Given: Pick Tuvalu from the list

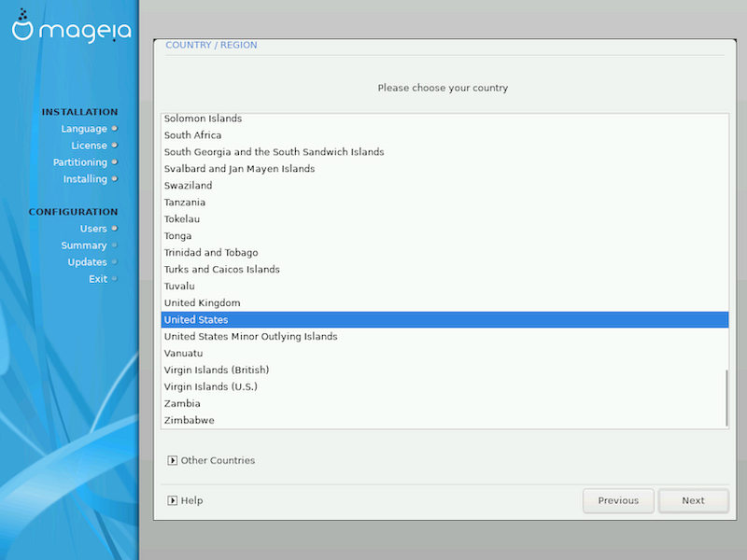Looking at the screenshot, I should coord(445,287).
